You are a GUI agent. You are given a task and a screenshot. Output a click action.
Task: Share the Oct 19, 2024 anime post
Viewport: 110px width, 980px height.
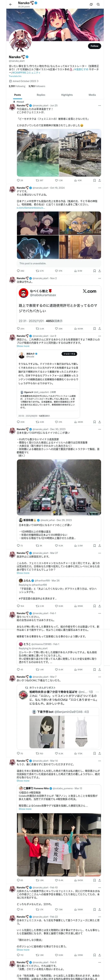pos(99,271)
